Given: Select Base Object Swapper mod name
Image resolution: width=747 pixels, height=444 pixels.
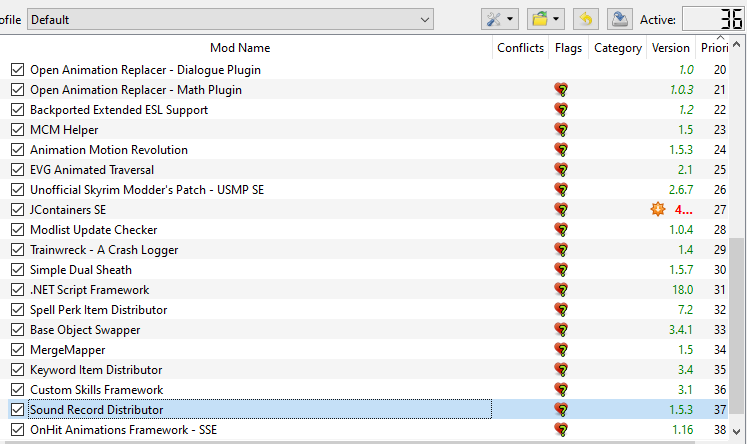Looking at the screenshot, I should tap(85, 330).
